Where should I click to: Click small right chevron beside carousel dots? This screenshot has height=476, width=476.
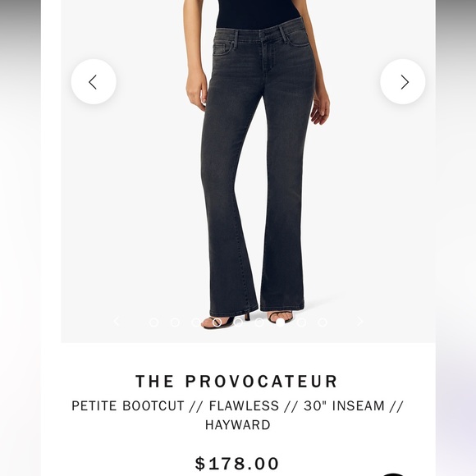pos(360,321)
